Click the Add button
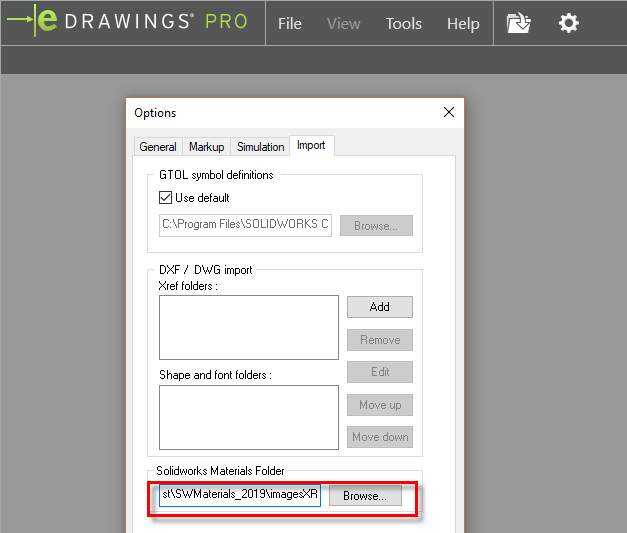 [379, 307]
